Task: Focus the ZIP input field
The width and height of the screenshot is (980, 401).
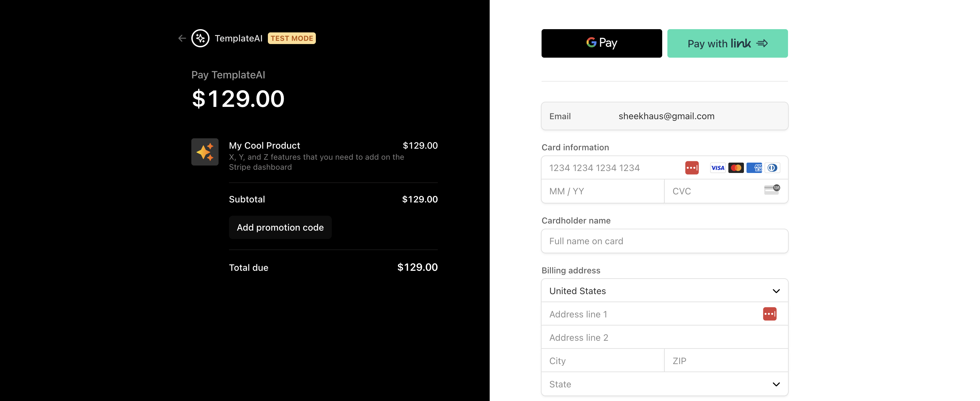Action: click(x=726, y=360)
